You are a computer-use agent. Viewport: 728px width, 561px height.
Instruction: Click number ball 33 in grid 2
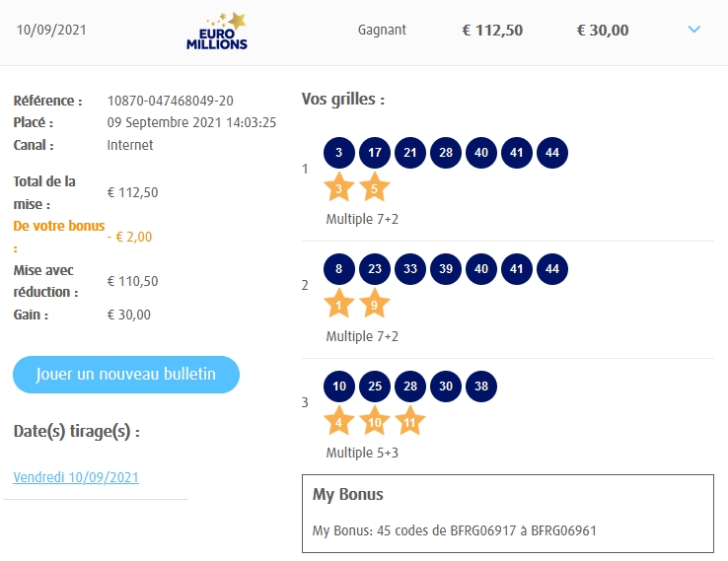(x=410, y=269)
